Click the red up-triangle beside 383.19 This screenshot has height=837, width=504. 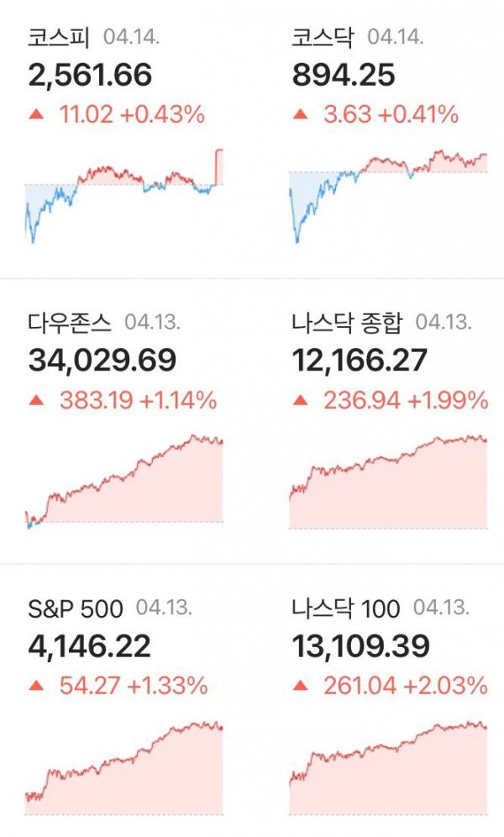[x=36, y=399]
